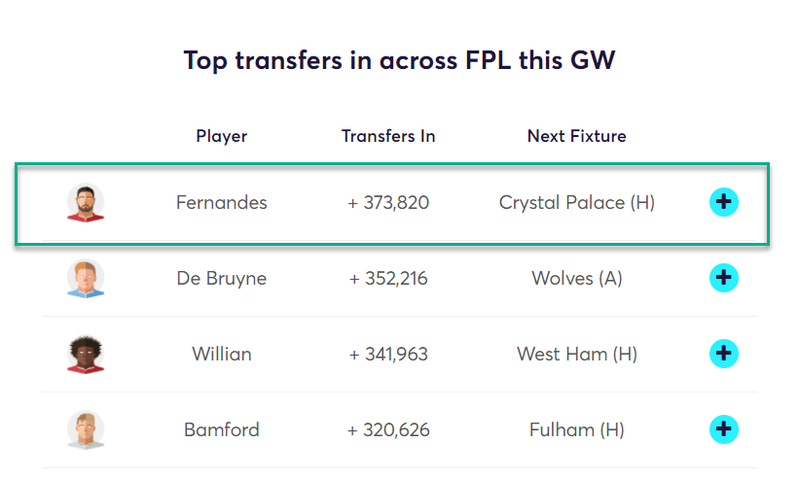Click the Willian name text
The width and height of the screenshot is (800, 478).
point(221,354)
